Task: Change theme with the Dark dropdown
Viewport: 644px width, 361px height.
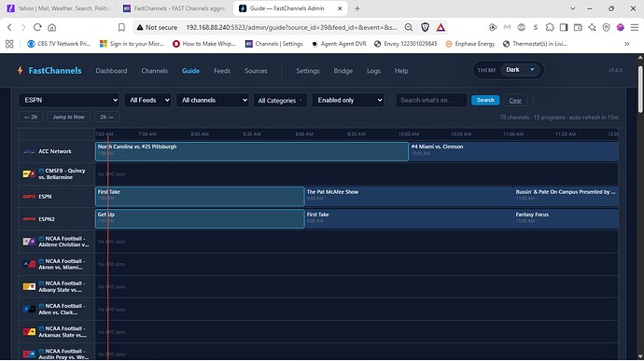Action: tap(521, 70)
